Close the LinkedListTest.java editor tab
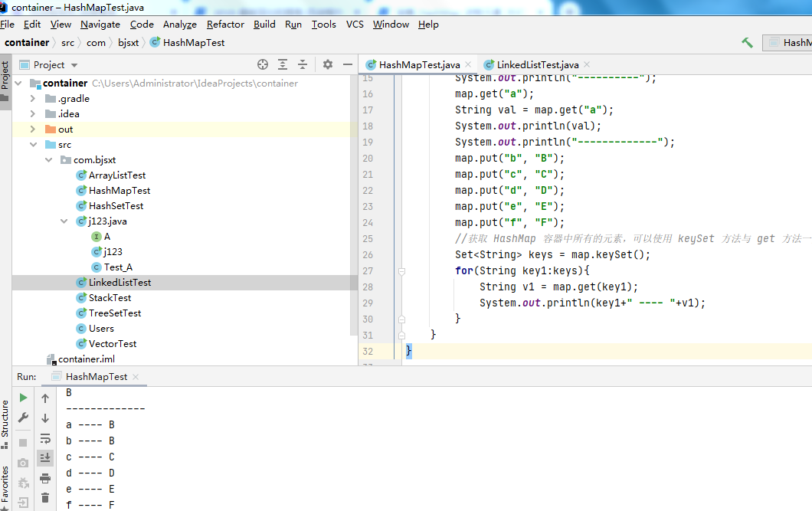This screenshot has height=511, width=812. point(587,64)
